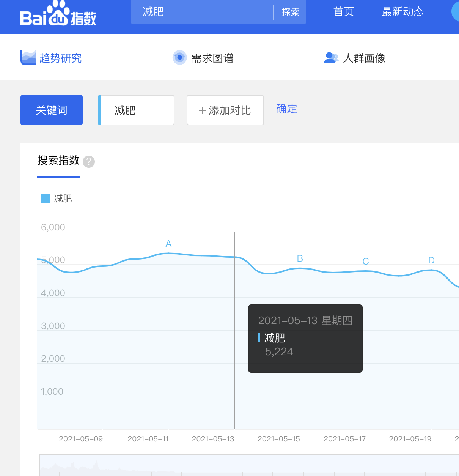Click the 确定 confirm link
This screenshot has height=476, width=459.
[287, 109]
